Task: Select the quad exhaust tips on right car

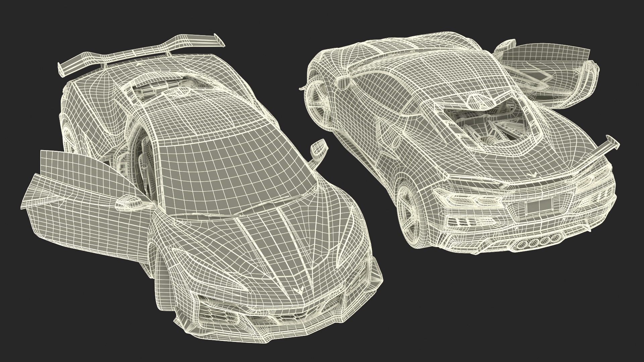Action: (x=538, y=242)
